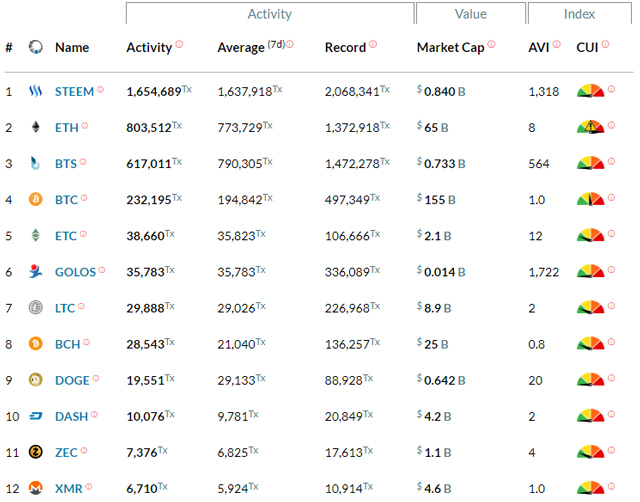
Task: Click the BitShares BTS logo icon
Action: click(36, 163)
